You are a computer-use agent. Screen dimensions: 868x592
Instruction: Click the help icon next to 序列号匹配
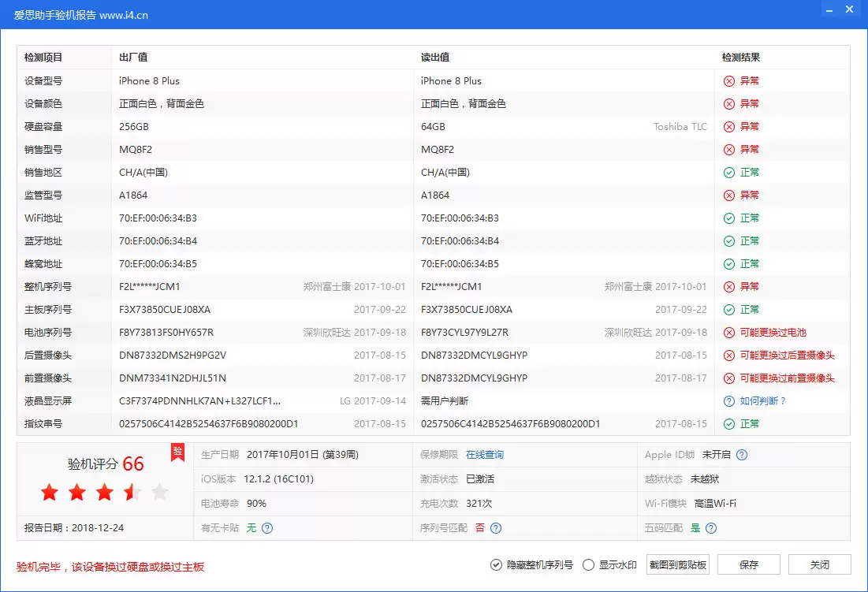click(x=496, y=528)
